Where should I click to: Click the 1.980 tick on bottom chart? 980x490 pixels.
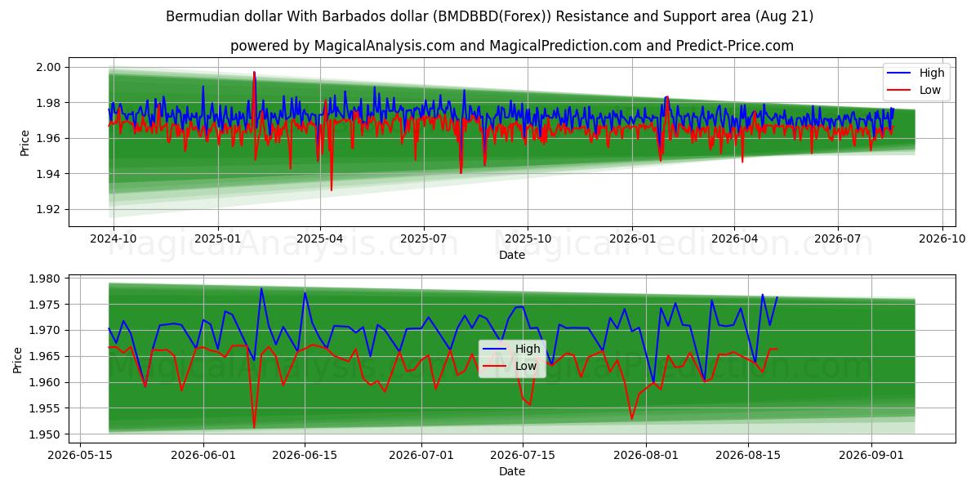coord(46,278)
